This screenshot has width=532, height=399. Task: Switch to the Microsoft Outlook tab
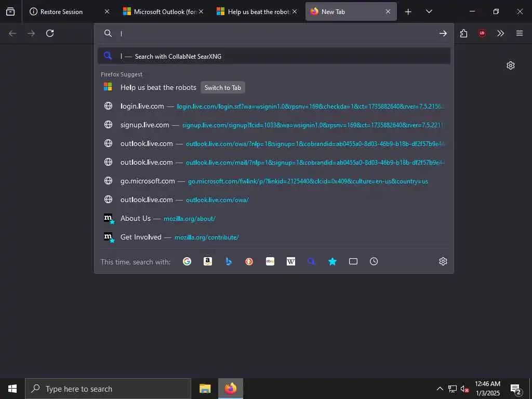pyautogui.click(x=164, y=11)
